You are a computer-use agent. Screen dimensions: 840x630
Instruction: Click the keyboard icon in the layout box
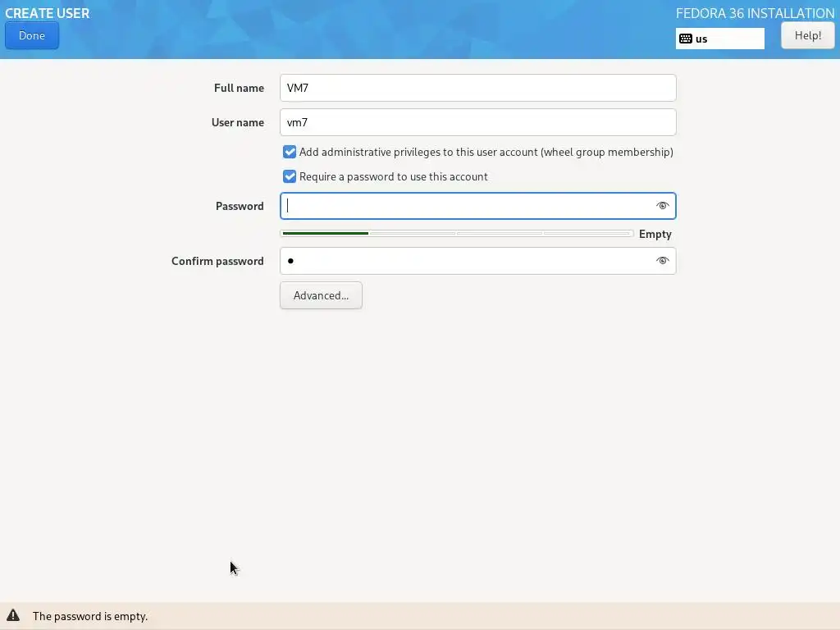pos(685,39)
